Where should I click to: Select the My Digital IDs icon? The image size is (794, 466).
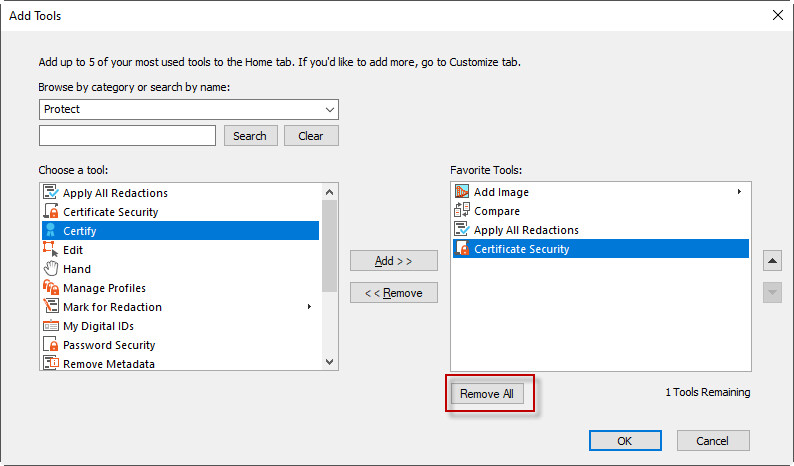[51, 326]
